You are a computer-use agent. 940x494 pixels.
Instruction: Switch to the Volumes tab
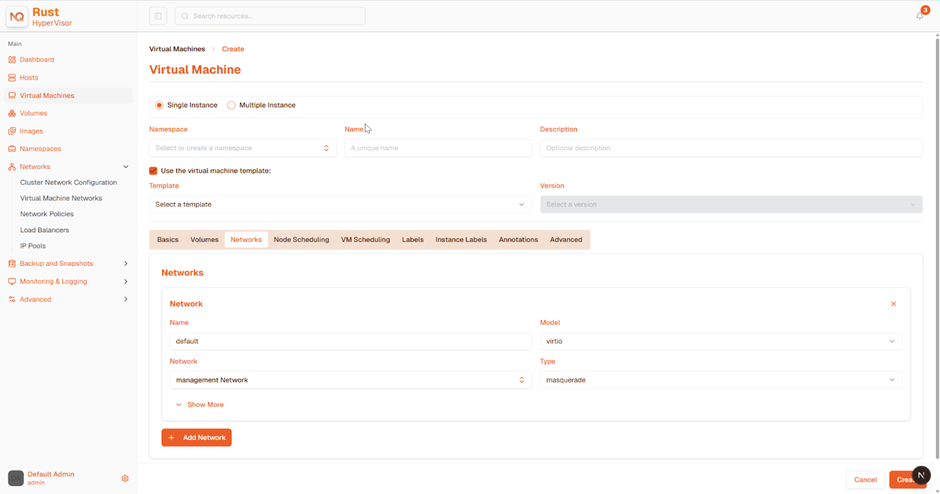tap(204, 239)
